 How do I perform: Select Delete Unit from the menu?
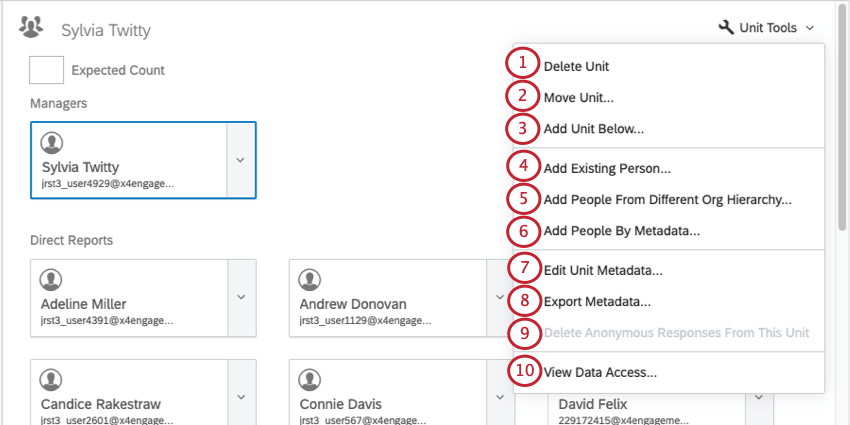(576, 67)
